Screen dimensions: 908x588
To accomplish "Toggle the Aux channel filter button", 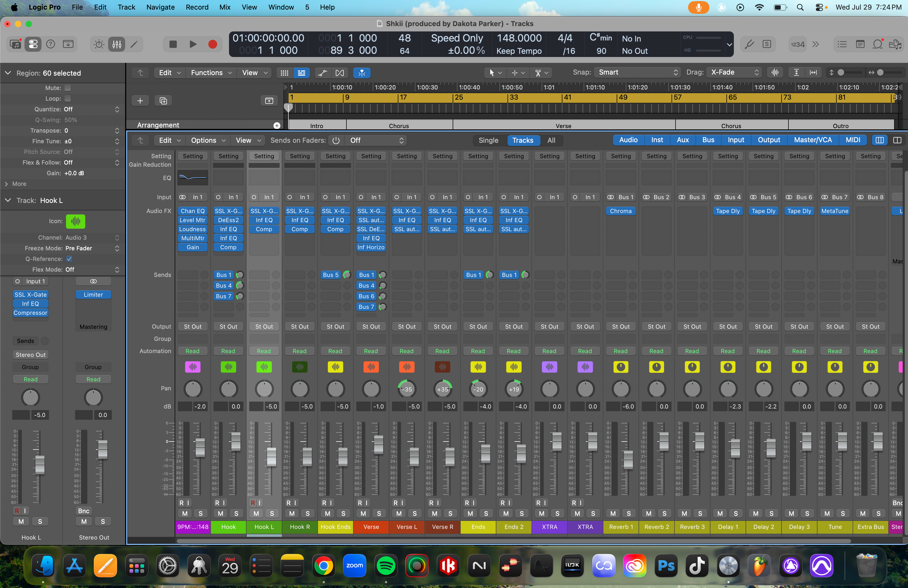I will click(682, 140).
